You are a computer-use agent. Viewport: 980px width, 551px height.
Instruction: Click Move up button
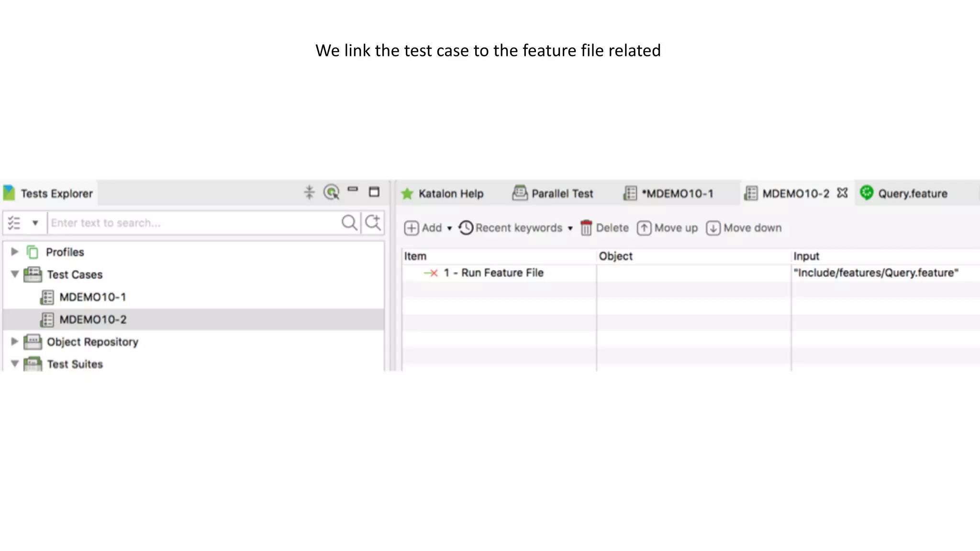click(667, 228)
